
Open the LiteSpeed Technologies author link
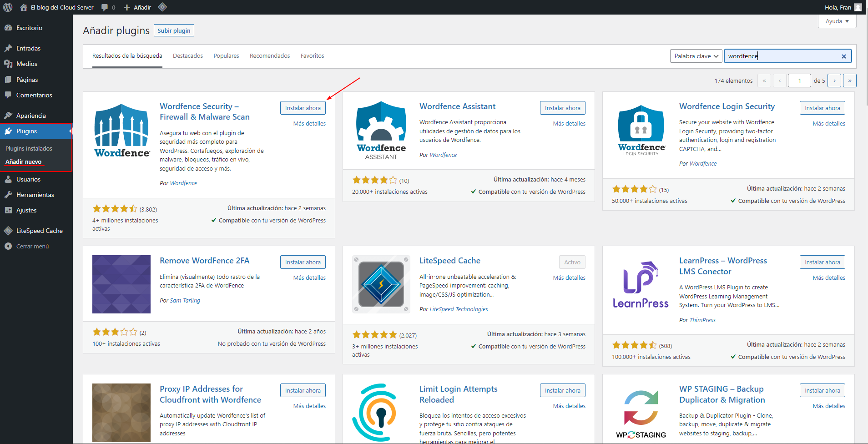[459, 309]
